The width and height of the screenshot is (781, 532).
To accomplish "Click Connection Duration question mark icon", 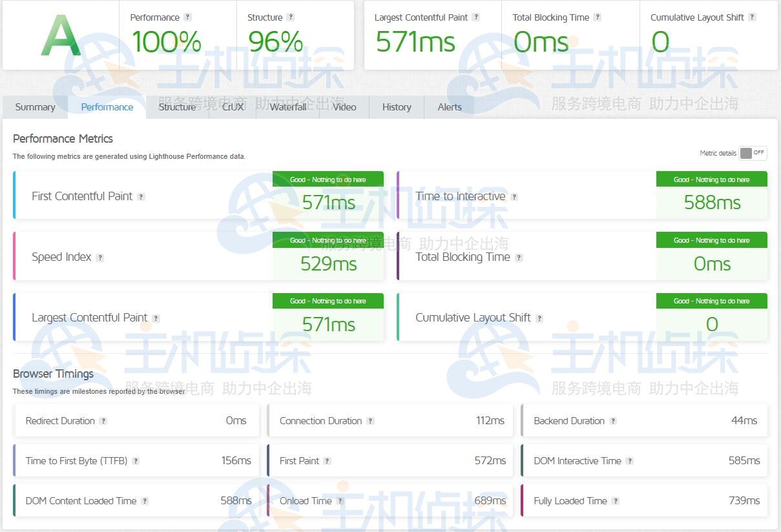I will click(x=370, y=421).
